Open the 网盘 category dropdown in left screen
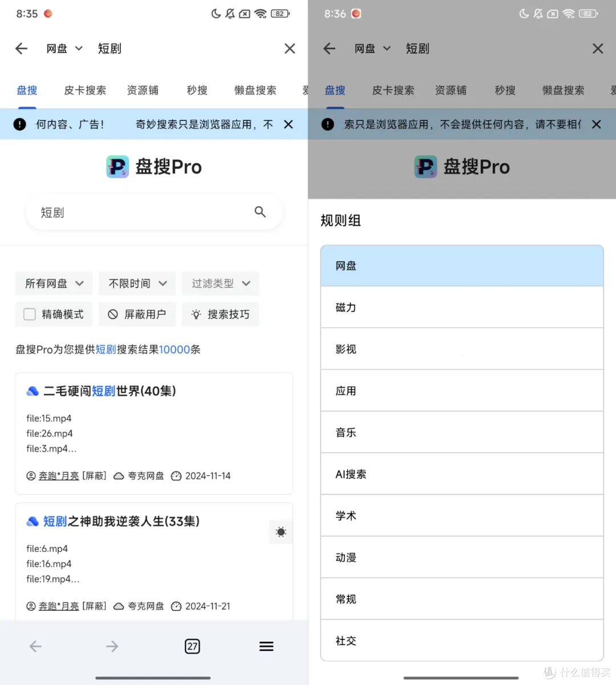616x685 pixels. (64, 48)
